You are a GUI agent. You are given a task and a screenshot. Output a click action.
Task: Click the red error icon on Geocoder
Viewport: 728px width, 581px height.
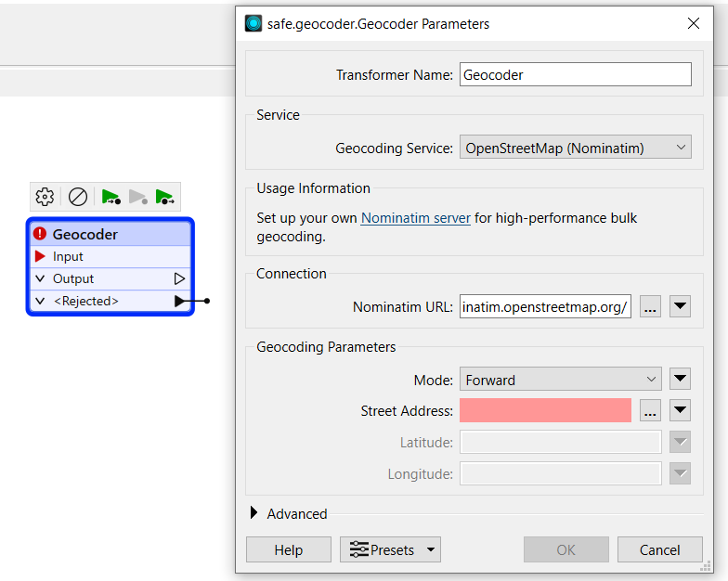(40, 234)
